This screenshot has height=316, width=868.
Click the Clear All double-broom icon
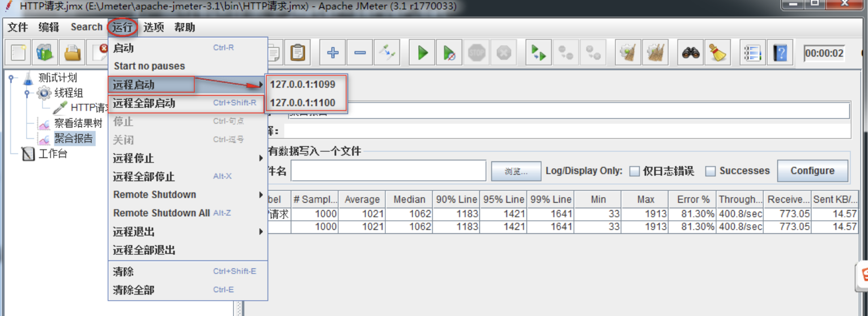[656, 53]
